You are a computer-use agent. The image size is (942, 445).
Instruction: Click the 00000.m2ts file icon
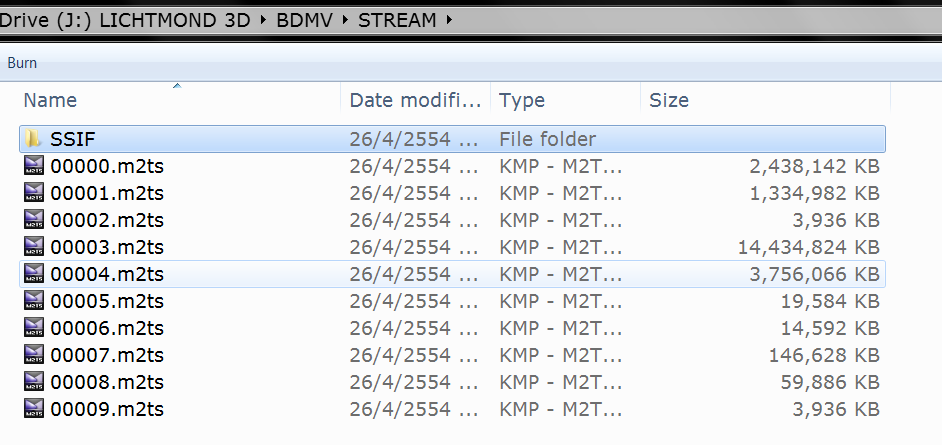34,166
